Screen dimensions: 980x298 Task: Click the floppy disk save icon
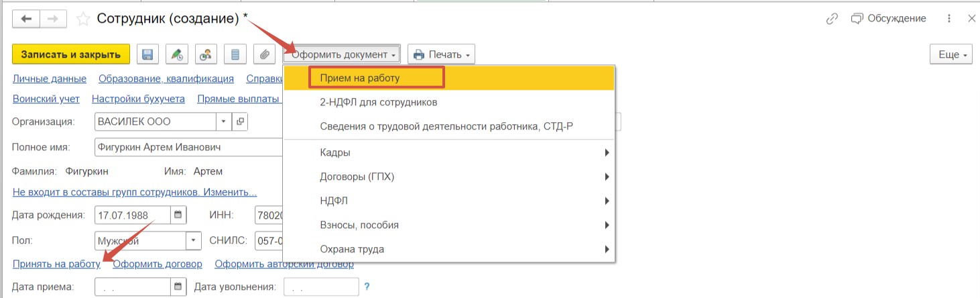click(147, 54)
